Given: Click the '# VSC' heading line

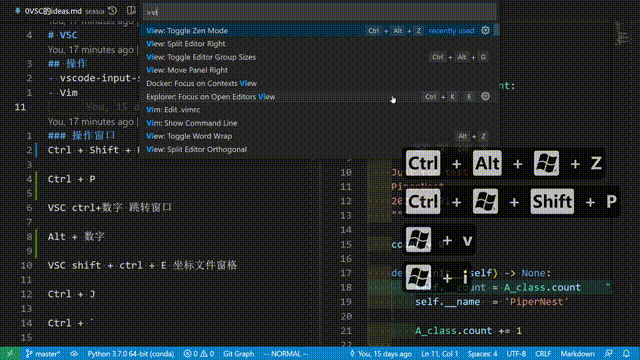Looking at the screenshot, I should point(62,35).
